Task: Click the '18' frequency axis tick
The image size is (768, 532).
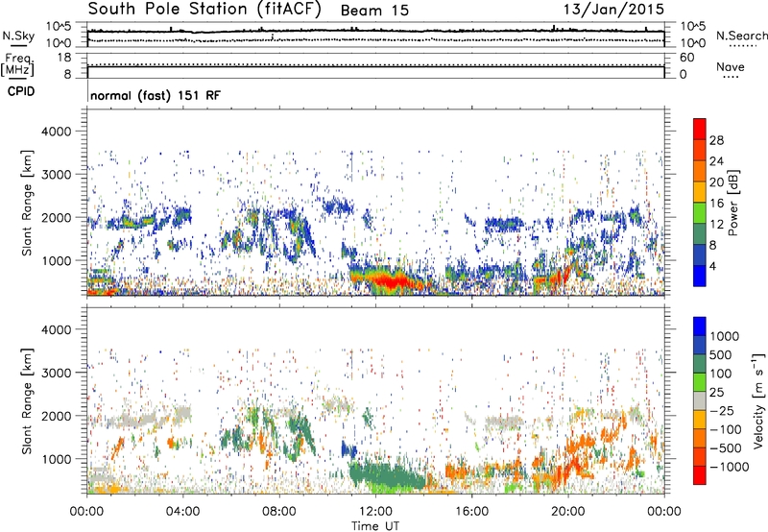Action: (64, 58)
